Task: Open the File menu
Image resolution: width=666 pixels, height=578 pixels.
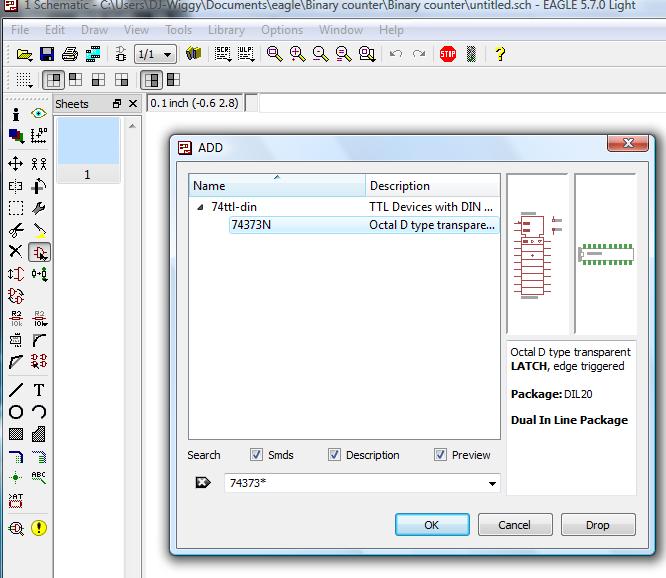Action: (20, 30)
